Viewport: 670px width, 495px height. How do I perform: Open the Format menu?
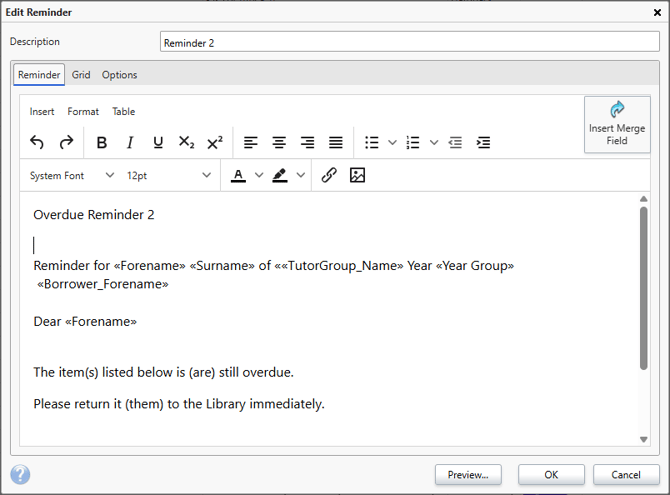coord(83,112)
